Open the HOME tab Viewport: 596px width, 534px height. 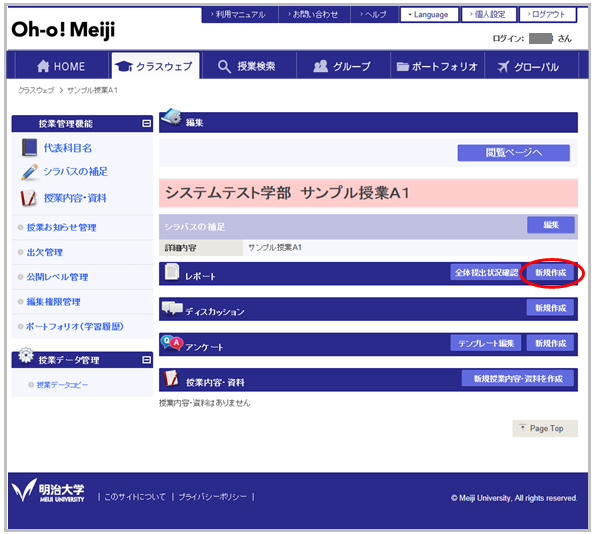[x=61, y=66]
